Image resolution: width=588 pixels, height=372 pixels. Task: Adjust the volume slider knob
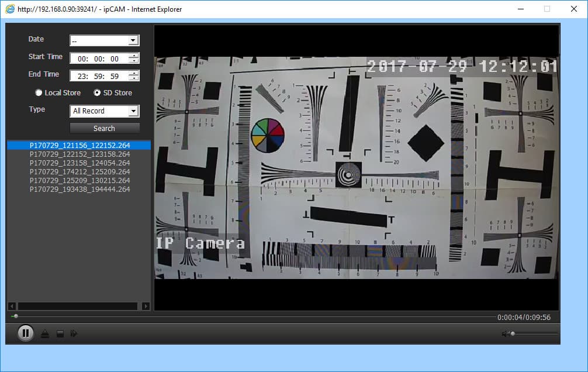tap(513, 333)
